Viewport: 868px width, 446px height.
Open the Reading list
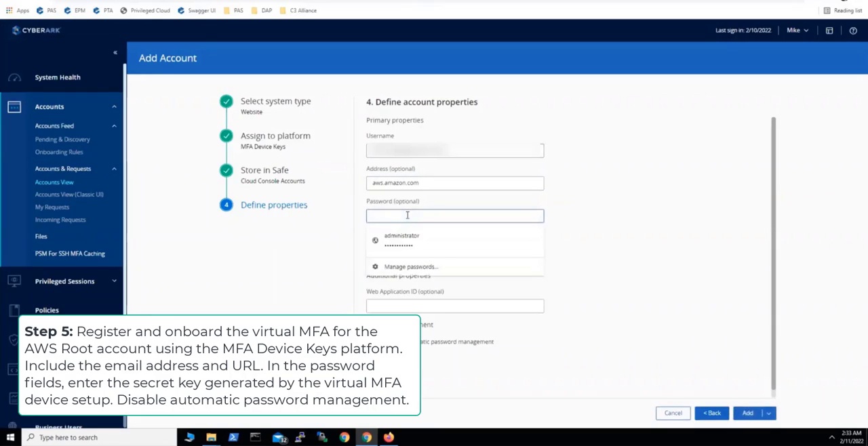[842, 10]
